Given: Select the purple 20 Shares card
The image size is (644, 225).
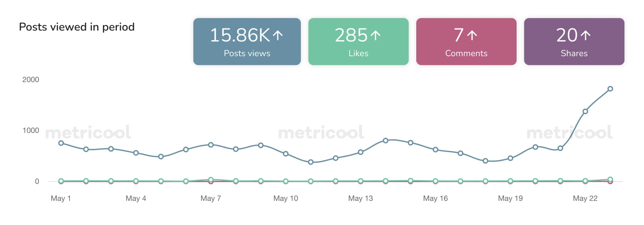Looking at the screenshot, I should (574, 42).
